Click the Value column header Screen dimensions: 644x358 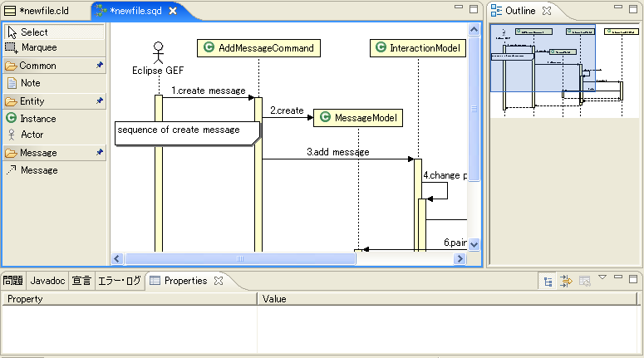pyautogui.click(x=448, y=299)
